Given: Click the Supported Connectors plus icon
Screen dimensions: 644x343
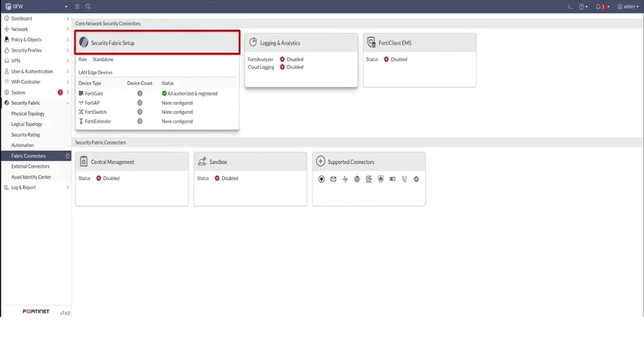Looking at the screenshot, I should [320, 161].
